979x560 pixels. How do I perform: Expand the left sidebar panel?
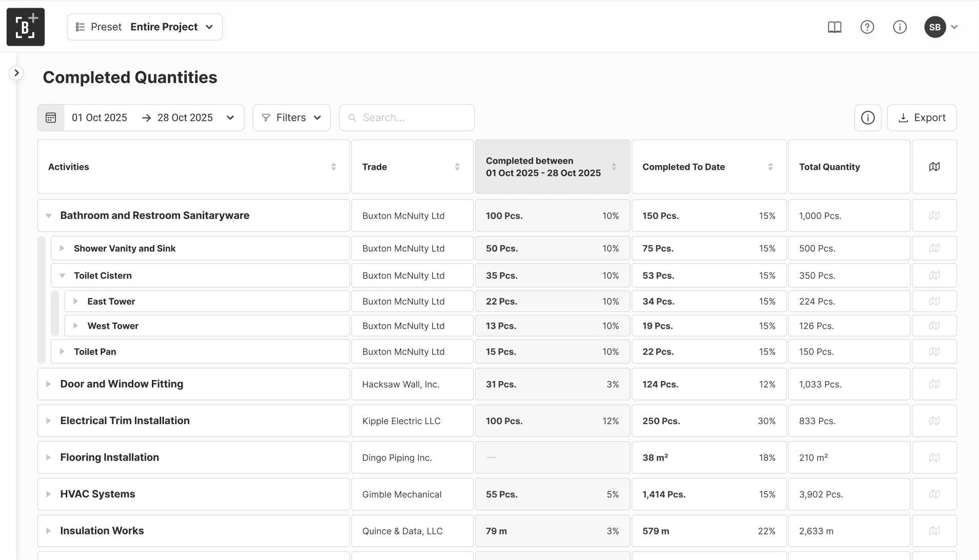coord(15,73)
